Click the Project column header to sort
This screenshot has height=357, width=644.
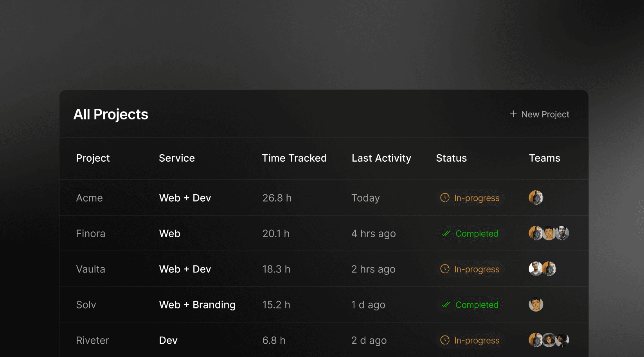[x=93, y=158]
